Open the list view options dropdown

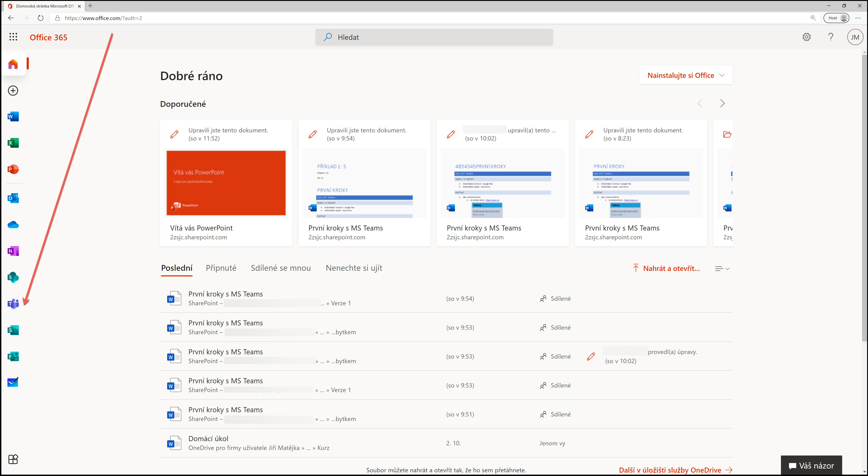[722, 268]
